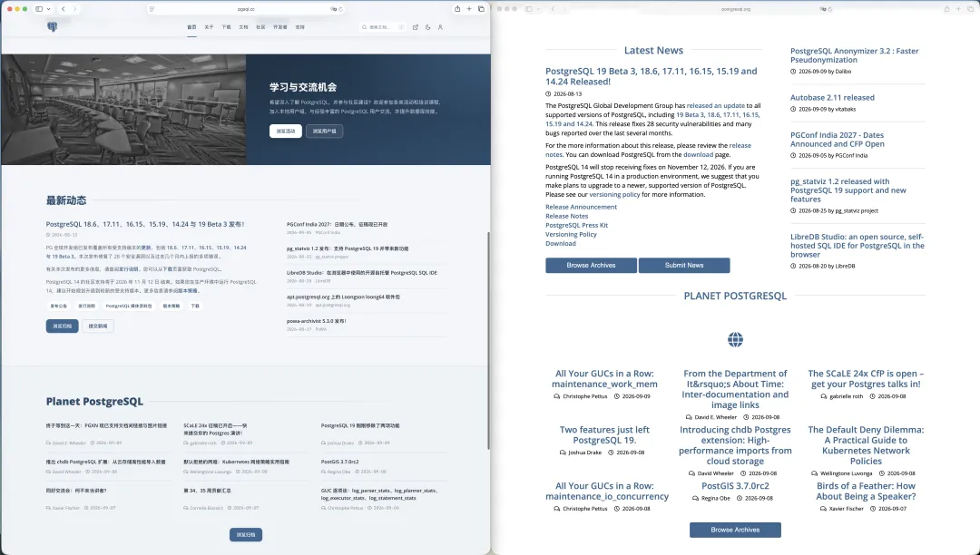Image resolution: width=980 pixels, height=555 pixels.
Task: Open Birds of a Feather post
Action: (x=866, y=492)
